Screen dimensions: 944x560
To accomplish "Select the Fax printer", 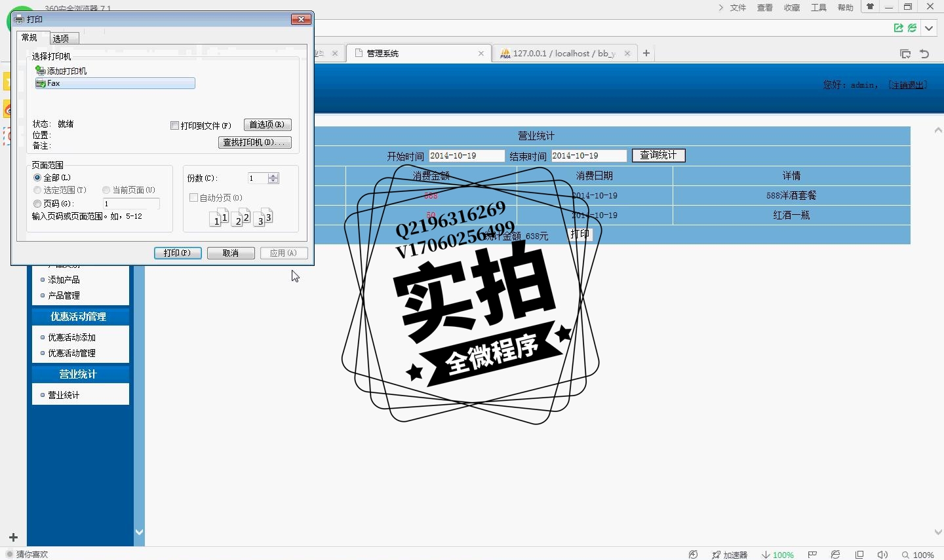I will click(x=115, y=83).
